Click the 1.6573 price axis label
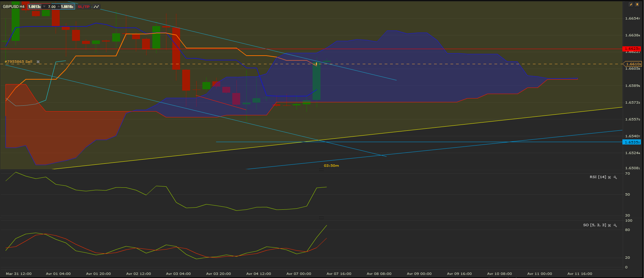The height and width of the screenshot is (278, 644). 633,103
